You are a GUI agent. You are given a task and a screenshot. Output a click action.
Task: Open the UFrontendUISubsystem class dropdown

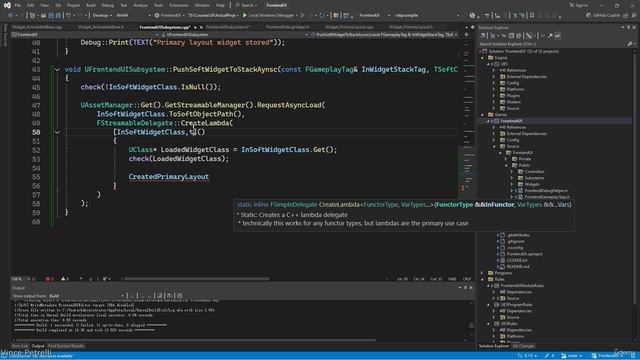point(235,35)
